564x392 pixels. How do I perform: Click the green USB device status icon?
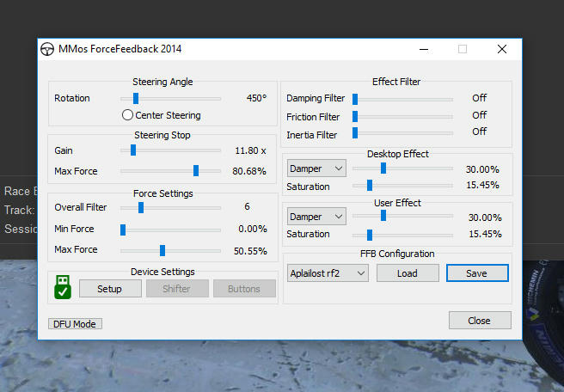[x=62, y=288]
